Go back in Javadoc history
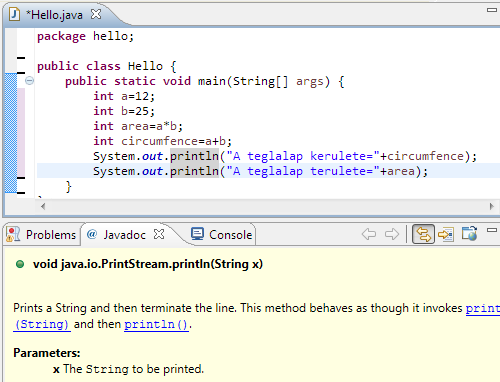500x382 pixels. [369, 234]
